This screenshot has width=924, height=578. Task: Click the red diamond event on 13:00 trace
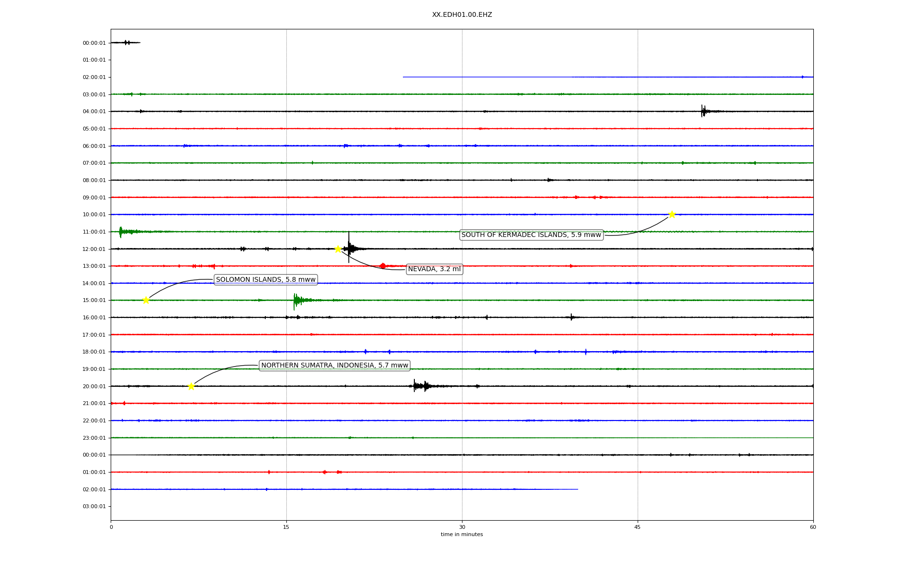point(383,266)
